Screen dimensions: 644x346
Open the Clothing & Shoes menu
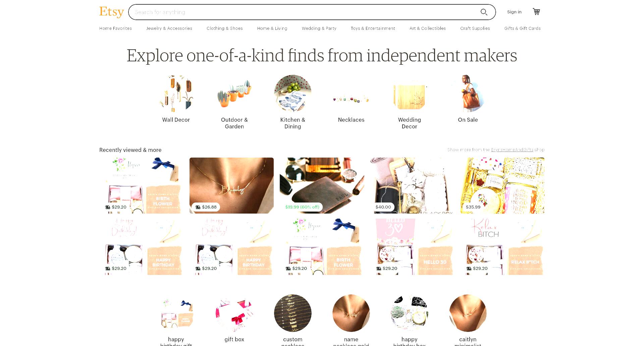225,28
